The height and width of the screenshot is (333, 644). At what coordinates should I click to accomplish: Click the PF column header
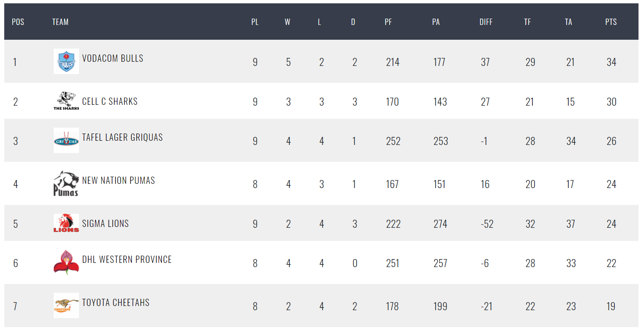388,22
